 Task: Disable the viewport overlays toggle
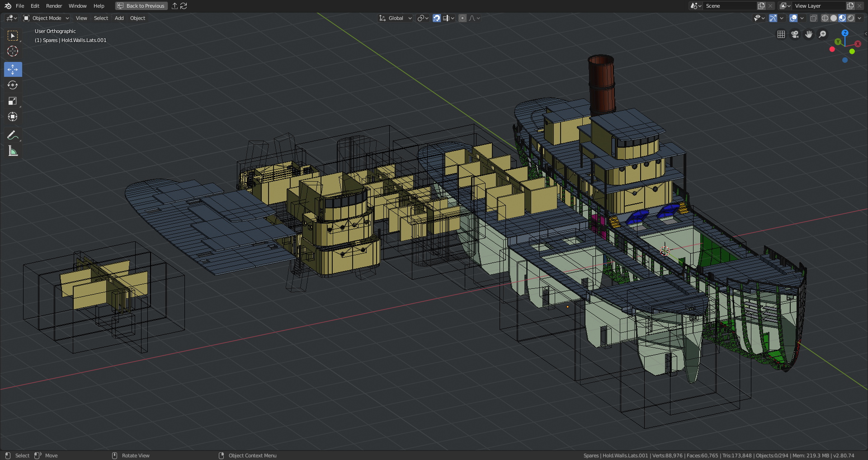coord(793,18)
